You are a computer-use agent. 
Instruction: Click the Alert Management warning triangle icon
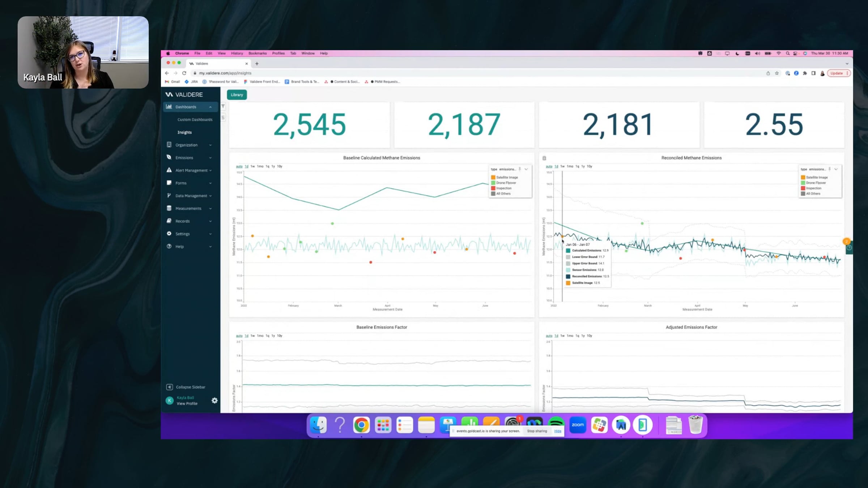(x=169, y=170)
